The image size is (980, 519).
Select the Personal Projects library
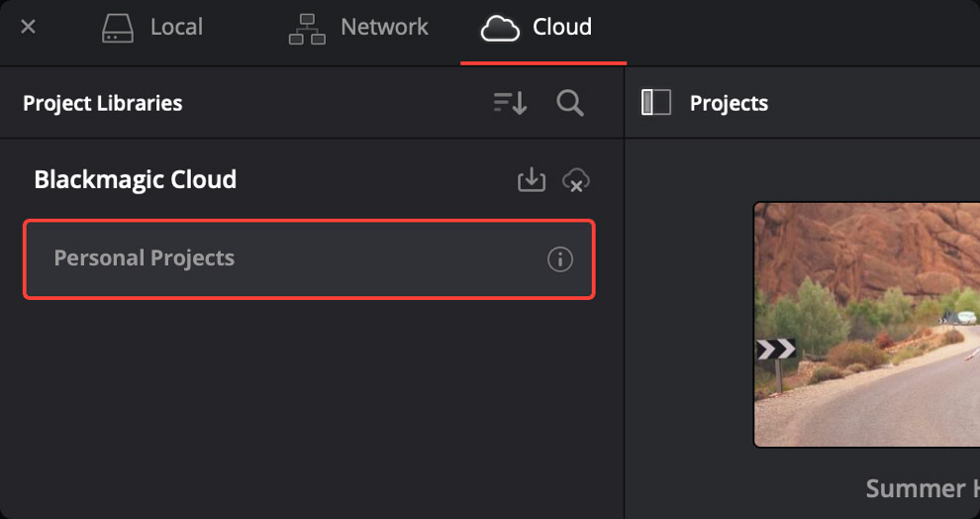tap(310, 259)
